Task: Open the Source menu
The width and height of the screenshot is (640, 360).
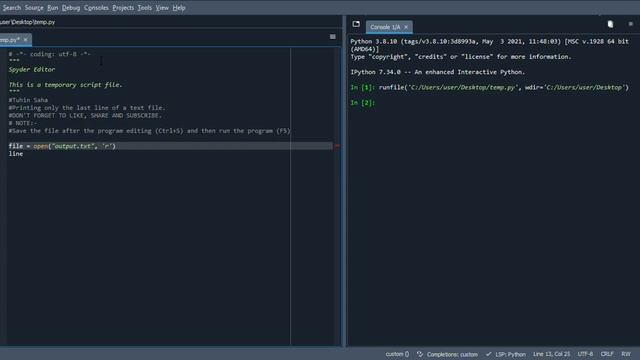Action: (x=34, y=8)
